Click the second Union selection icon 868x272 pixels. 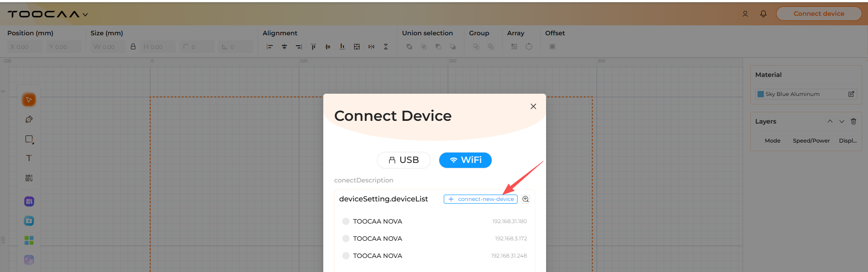[424, 47]
